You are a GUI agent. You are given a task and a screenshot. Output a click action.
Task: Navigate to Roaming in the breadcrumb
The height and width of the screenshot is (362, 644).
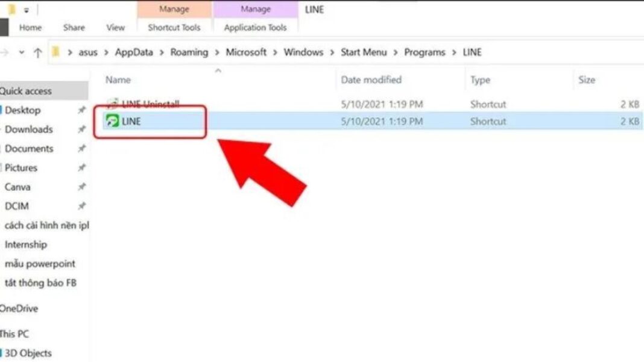click(189, 52)
